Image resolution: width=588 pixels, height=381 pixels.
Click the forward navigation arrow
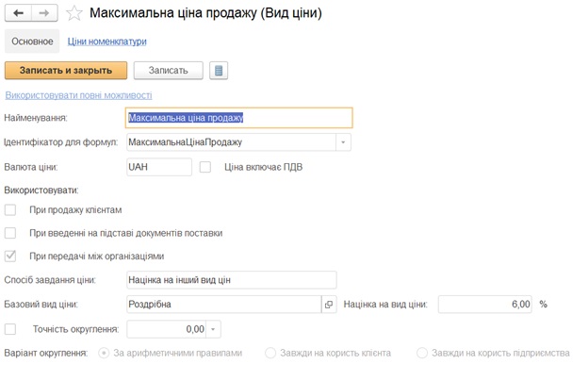[x=43, y=13]
